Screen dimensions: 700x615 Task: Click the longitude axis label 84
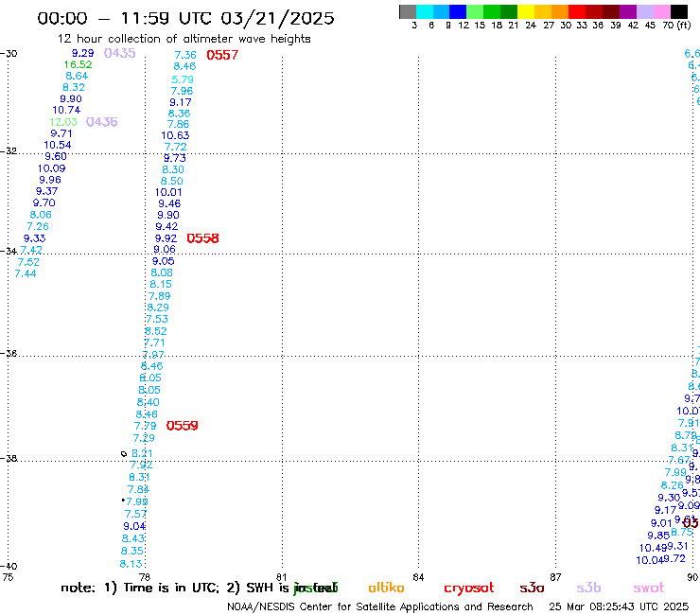click(x=418, y=577)
